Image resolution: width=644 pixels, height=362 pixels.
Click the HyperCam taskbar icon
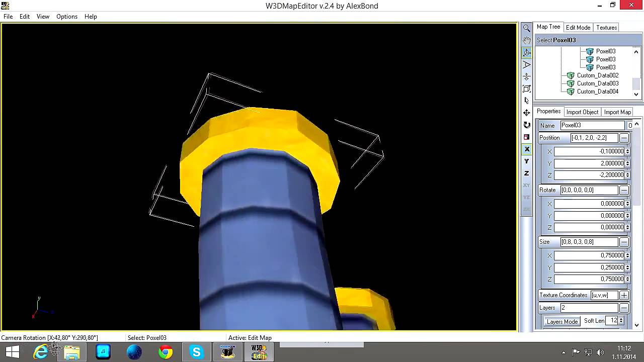tap(228, 352)
